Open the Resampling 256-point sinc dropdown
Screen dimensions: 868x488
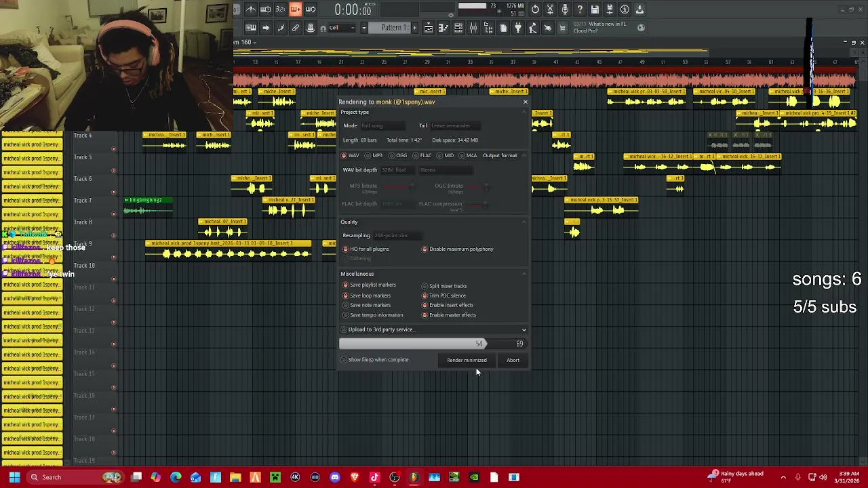click(397, 236)
